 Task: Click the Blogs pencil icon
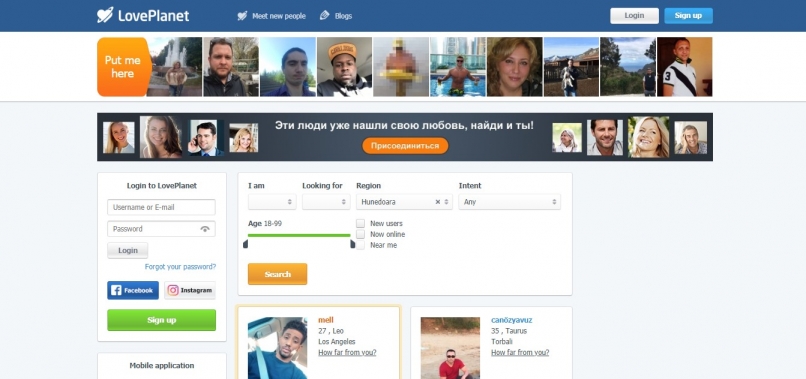(324, 15)
